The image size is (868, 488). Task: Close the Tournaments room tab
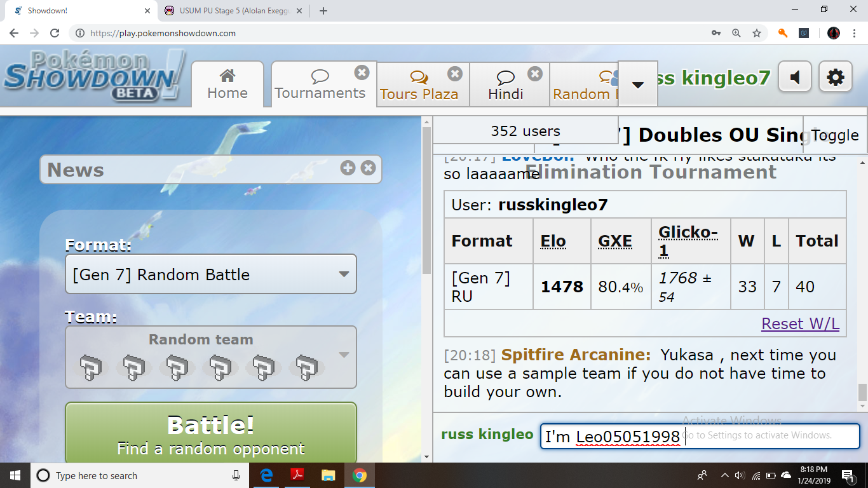[362, 72]
